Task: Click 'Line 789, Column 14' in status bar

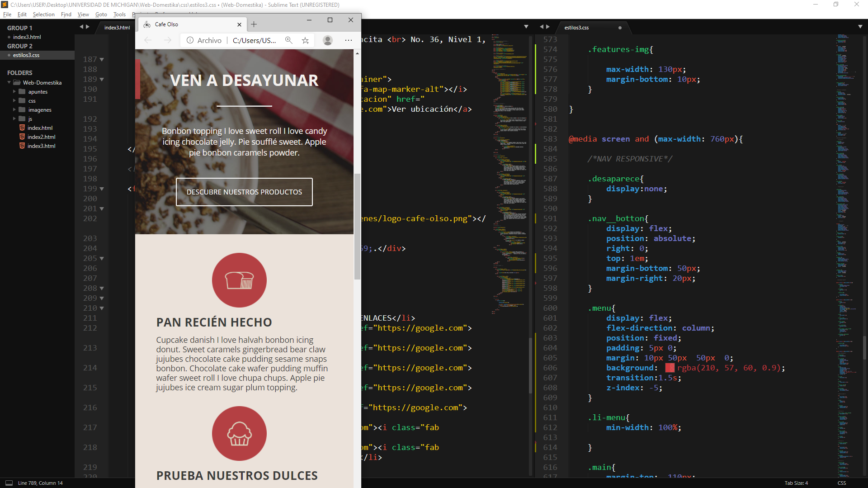Action: (40, 483)
